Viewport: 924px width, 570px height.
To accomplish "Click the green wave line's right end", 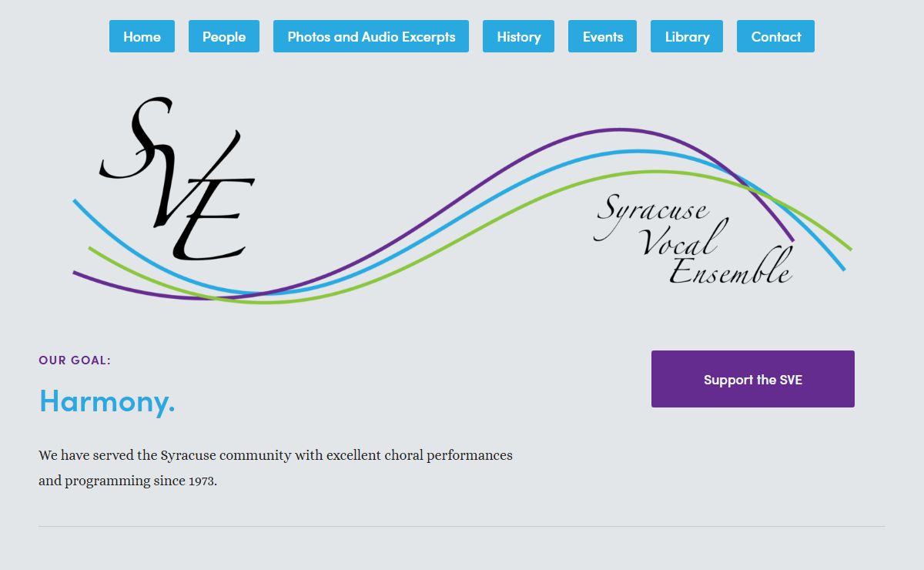I will click(x=849, y=248).
